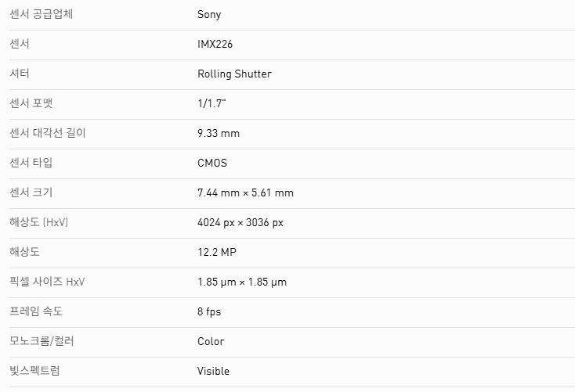Select the Color value text
Screen dimensions: 575x392
coord(211,341)
